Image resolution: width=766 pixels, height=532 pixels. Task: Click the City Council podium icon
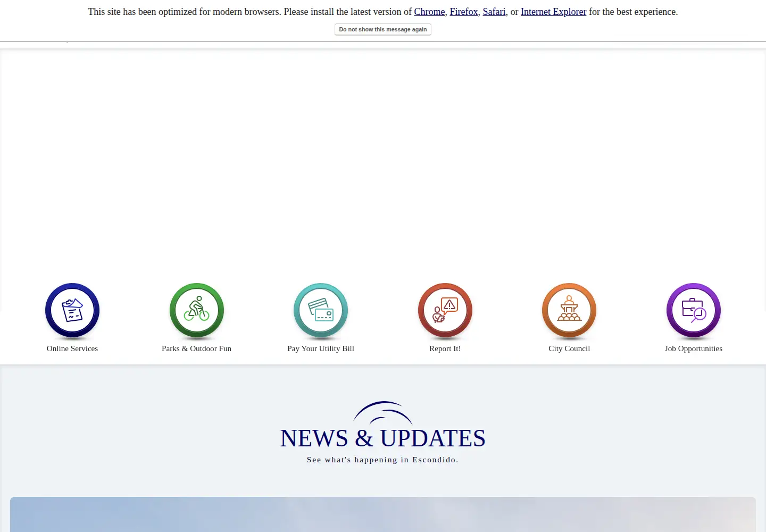[569, 310]
